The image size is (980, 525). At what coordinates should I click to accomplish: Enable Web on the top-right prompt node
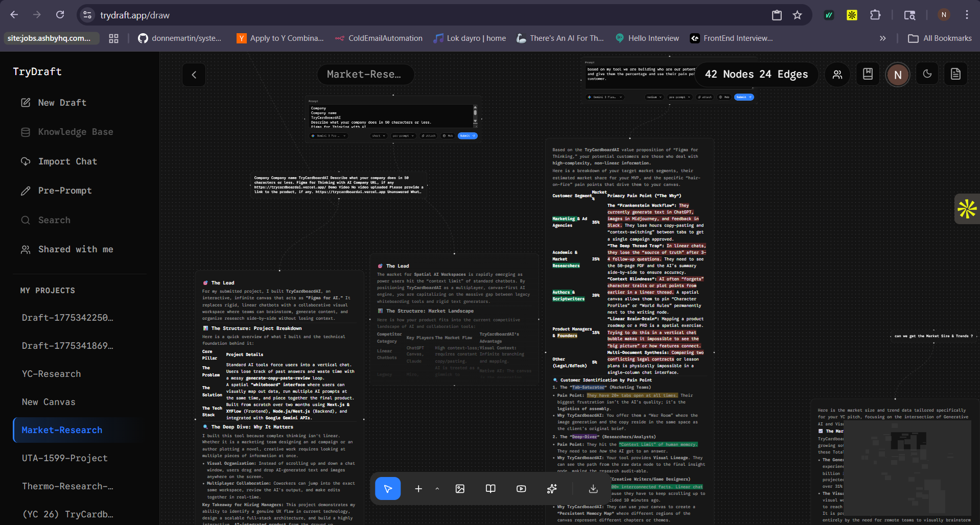[x=724, y=97]
